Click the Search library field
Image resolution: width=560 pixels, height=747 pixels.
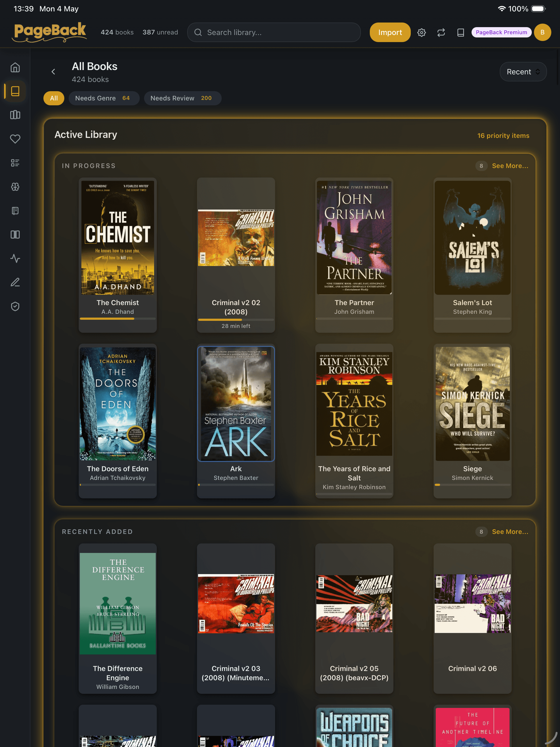[x=274, y=32]
